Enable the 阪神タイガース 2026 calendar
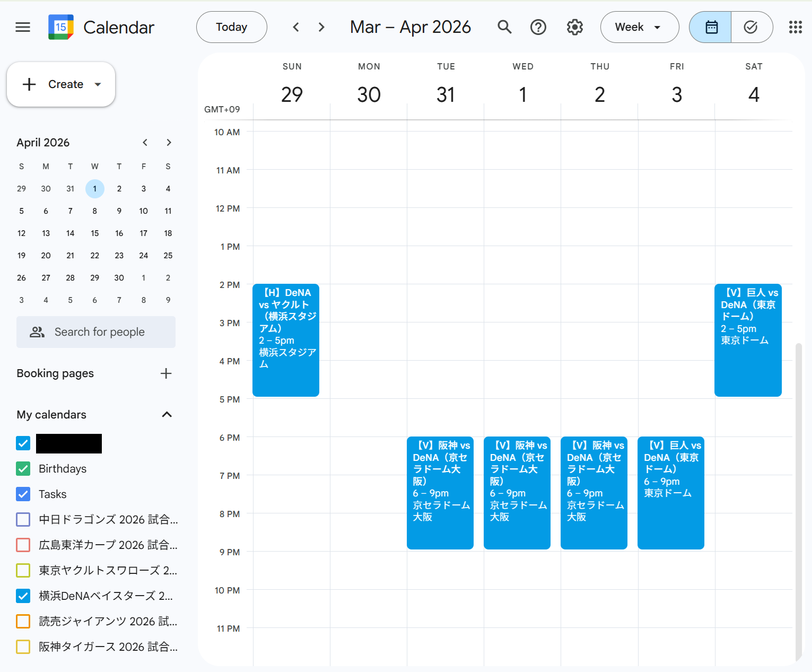The image size is (812, 672). click(x=23, y=647)
